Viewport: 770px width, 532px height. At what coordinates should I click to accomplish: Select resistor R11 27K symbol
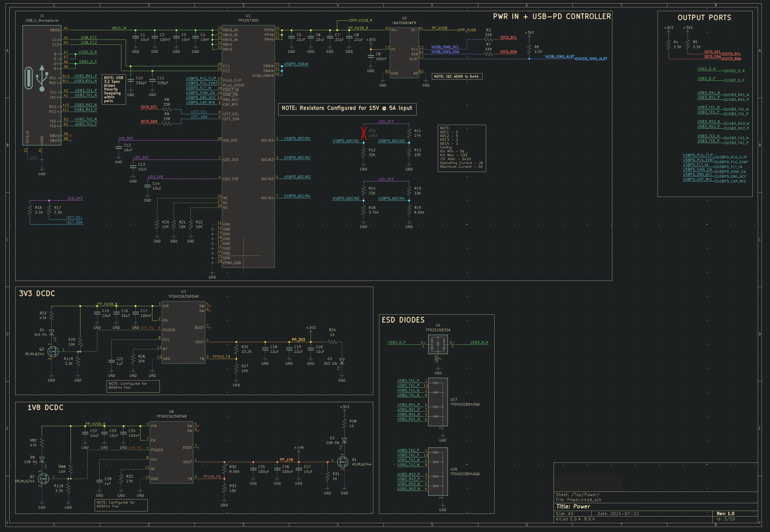point(409,133)
